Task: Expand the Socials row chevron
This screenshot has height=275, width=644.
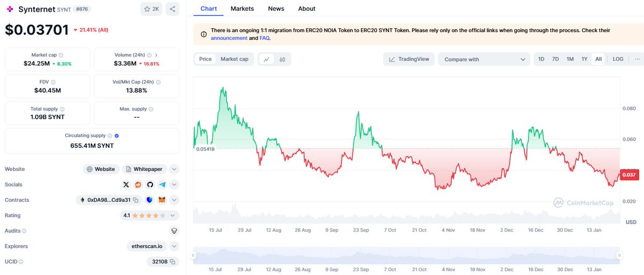Action: 174,184
